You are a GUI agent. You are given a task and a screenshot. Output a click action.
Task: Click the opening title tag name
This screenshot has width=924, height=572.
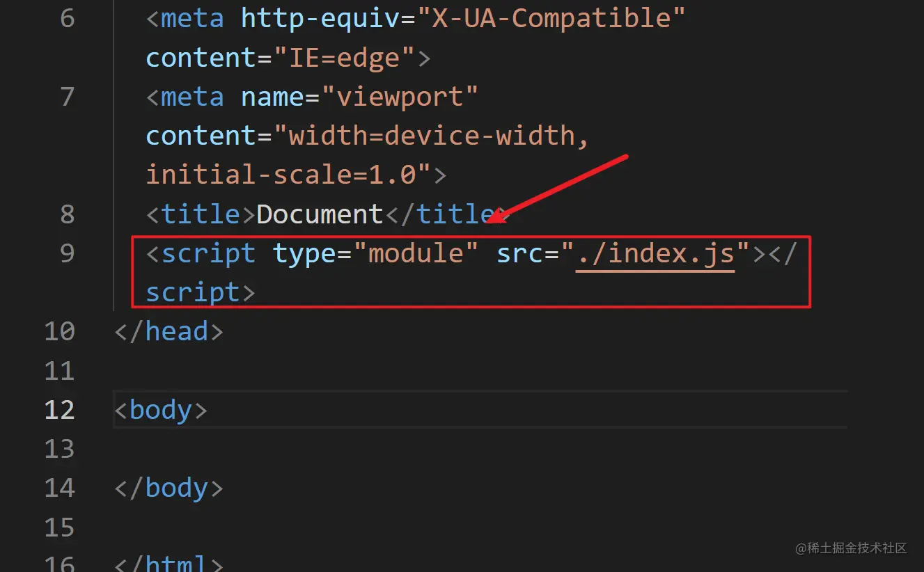point(201,214)
